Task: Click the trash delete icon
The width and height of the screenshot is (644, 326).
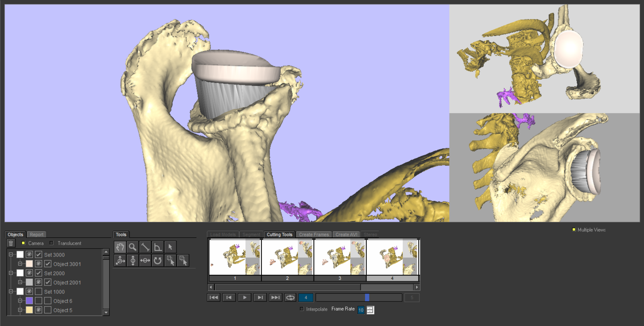Action: click(11, 243)
